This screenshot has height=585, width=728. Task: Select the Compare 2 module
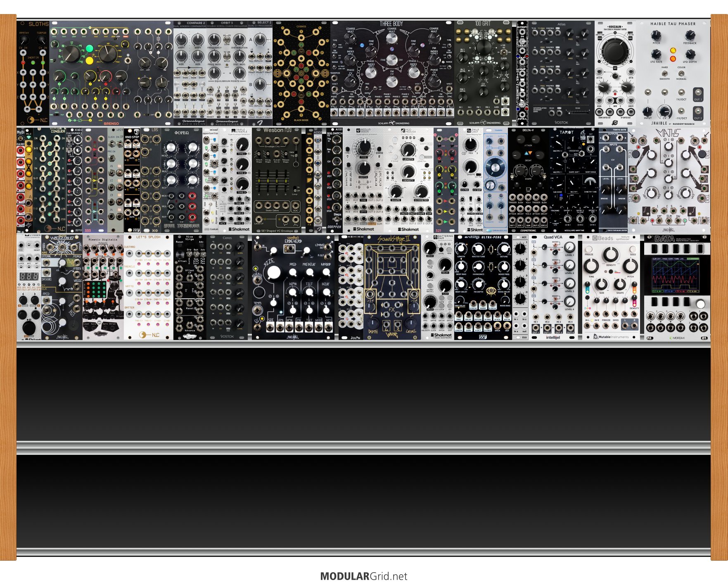tap(190, 73)
